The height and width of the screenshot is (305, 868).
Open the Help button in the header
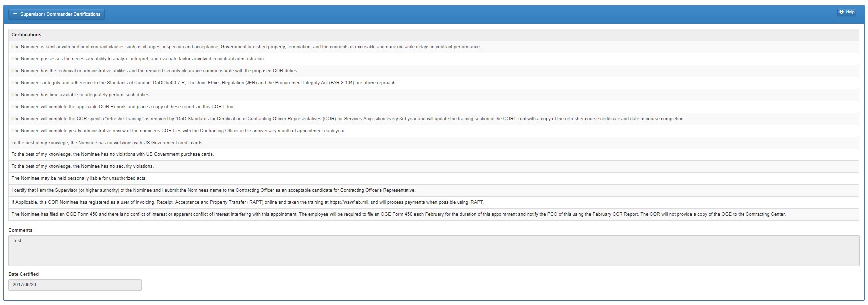click(846, 12)
